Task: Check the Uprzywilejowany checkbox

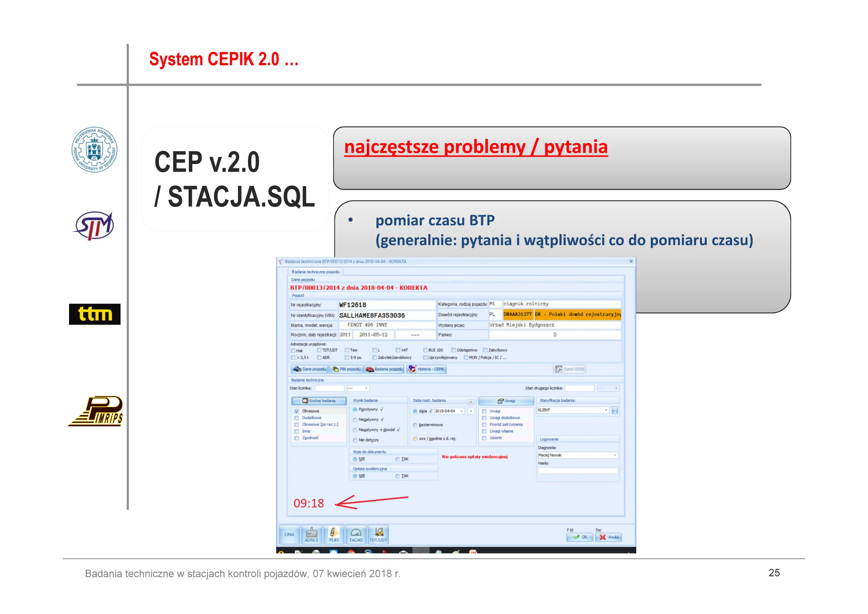Action: [425, 357]
